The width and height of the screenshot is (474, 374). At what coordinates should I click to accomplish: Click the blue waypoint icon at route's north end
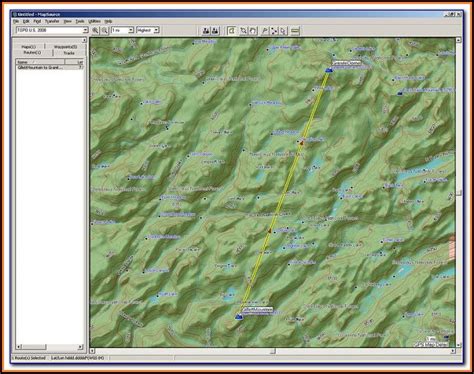point(329,70)
